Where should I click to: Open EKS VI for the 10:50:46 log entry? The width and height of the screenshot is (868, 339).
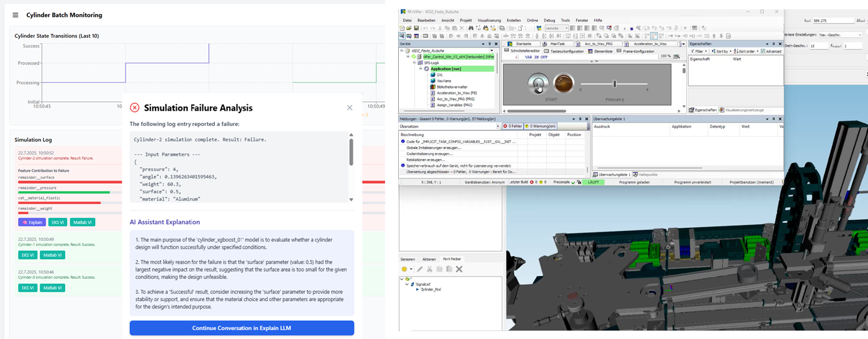27,288
